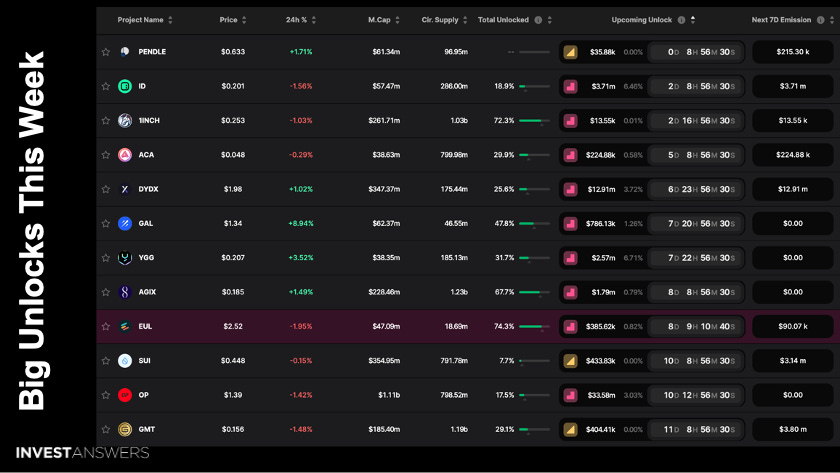Click OP's $33.58m upcoming unlock value
The width and height of the screenshot is (840, 473).
601,395
